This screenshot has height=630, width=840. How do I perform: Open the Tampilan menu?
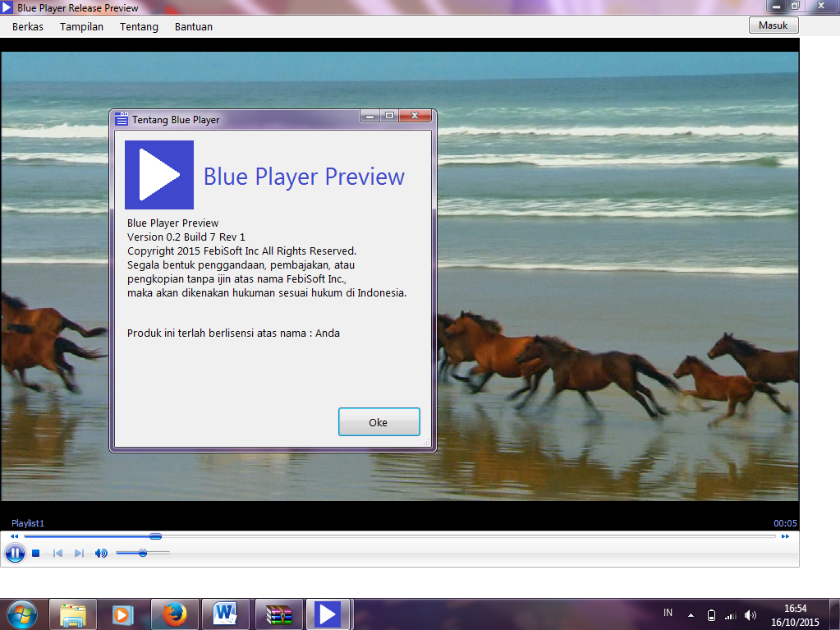click(81, 27)
